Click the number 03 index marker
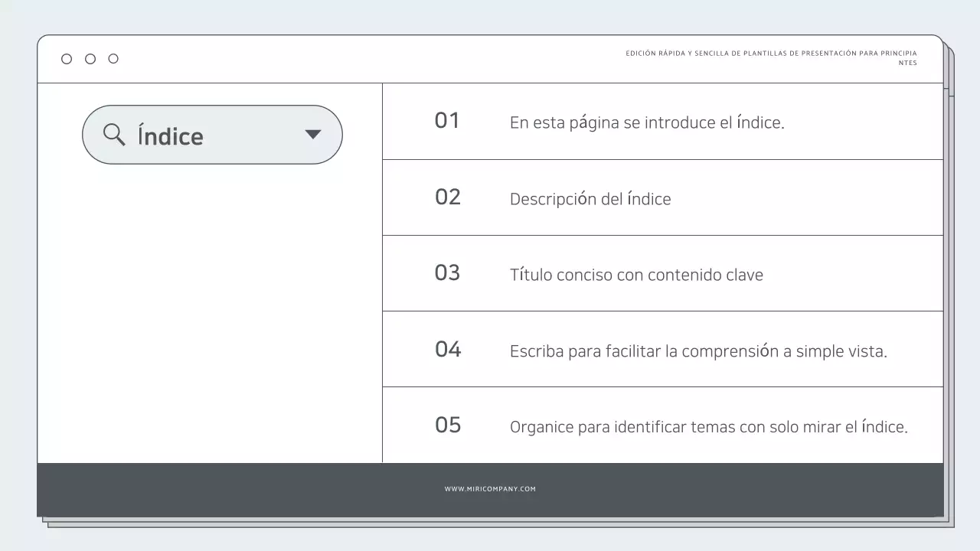Image resolution: width=980 pixels, height=551 pixels. [447, 272]
